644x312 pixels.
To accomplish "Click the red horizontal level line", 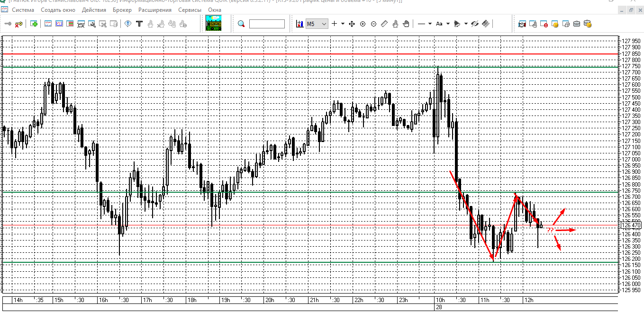I will (x=310, y=54).
